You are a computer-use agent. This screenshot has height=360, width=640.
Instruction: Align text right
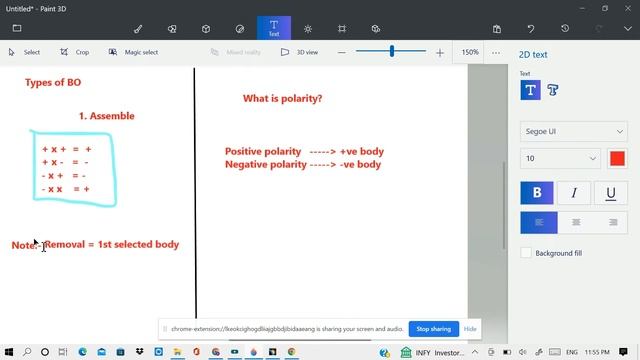click(613, 222)
